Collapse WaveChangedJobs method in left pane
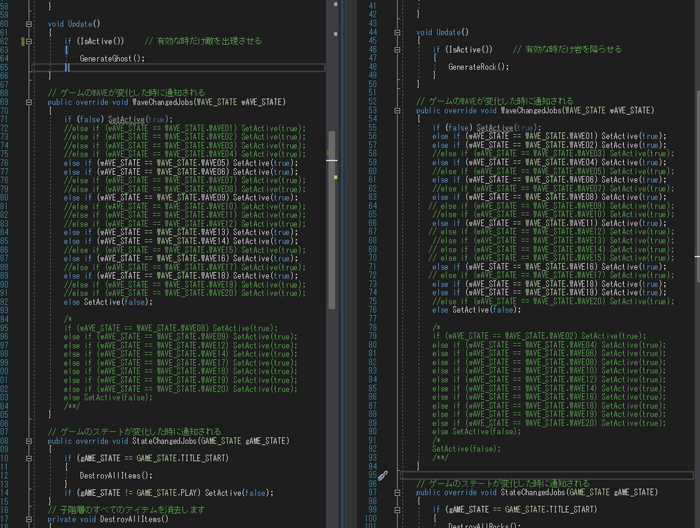The height and width of the screenshot is (528, 700). tap(29, 102)
